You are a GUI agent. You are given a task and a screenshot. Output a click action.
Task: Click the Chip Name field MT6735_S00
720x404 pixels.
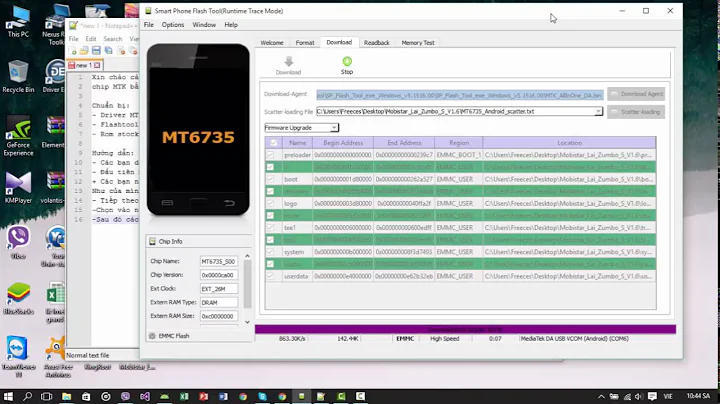[x=219, y=261]
